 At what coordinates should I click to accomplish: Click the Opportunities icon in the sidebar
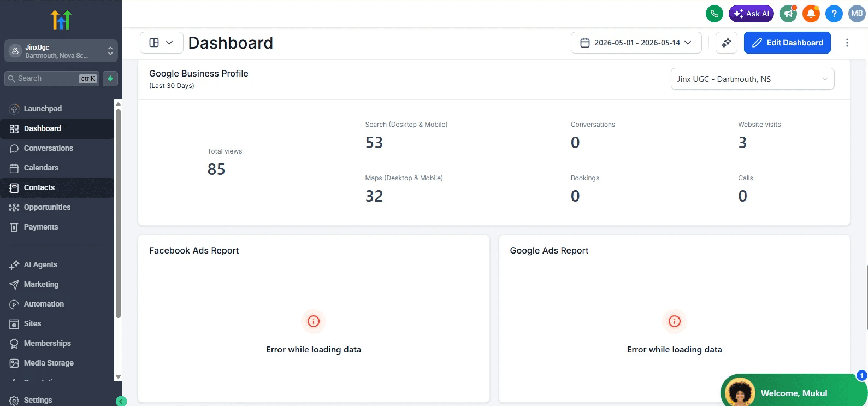(14, 208)
